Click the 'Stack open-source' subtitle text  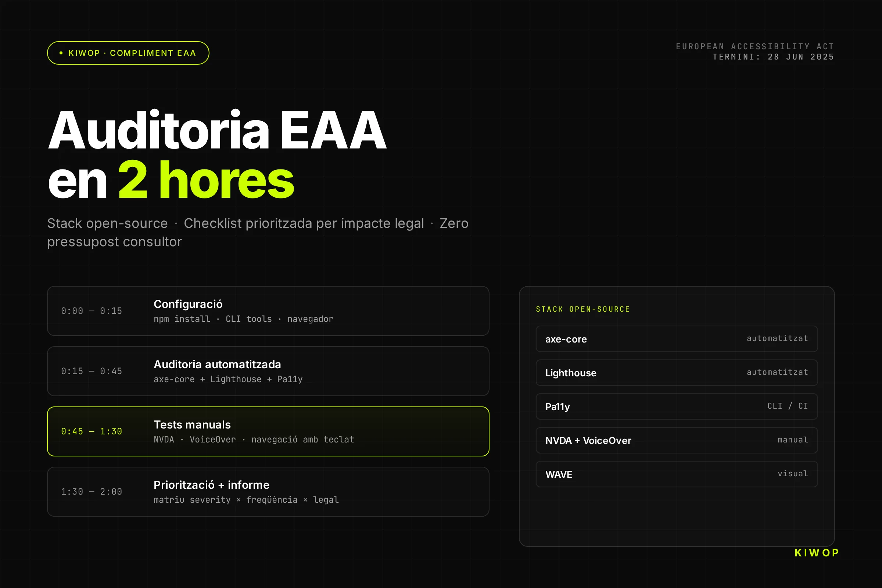[108, 223]
